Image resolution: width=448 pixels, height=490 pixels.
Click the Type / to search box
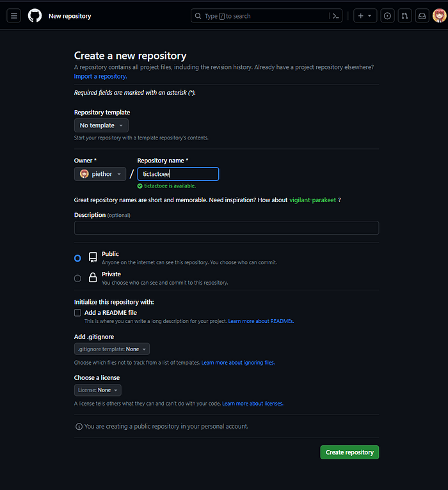(x=259, y=16)
